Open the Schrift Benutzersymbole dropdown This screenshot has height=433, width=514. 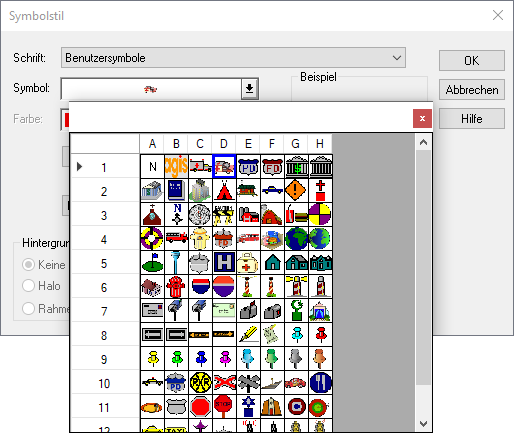(x=233, y=58)
